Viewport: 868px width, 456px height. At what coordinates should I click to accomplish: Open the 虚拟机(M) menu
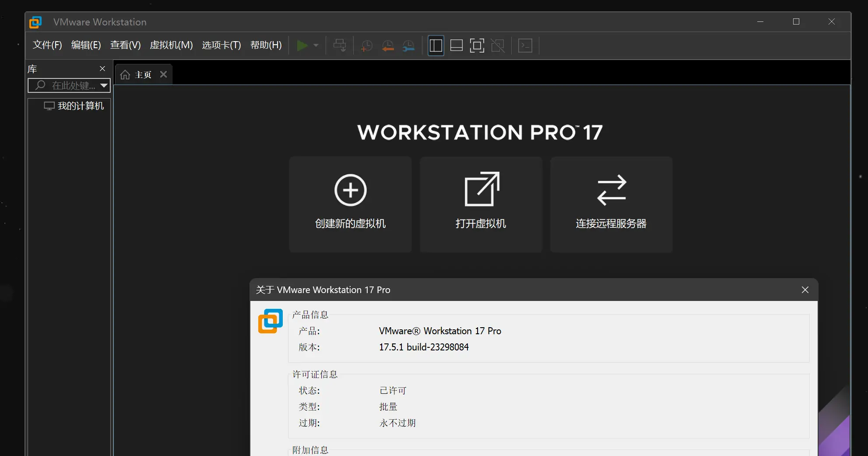(x=171, y=45)
